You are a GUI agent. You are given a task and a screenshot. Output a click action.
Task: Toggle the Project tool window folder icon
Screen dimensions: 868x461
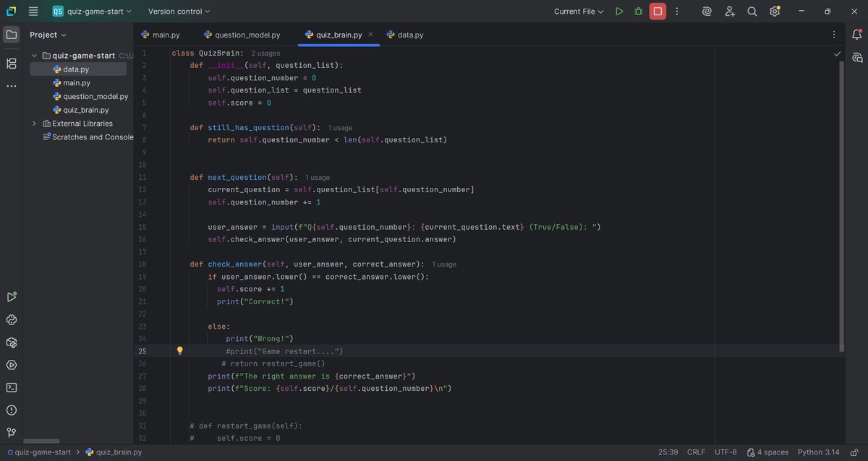coord(11,34)
